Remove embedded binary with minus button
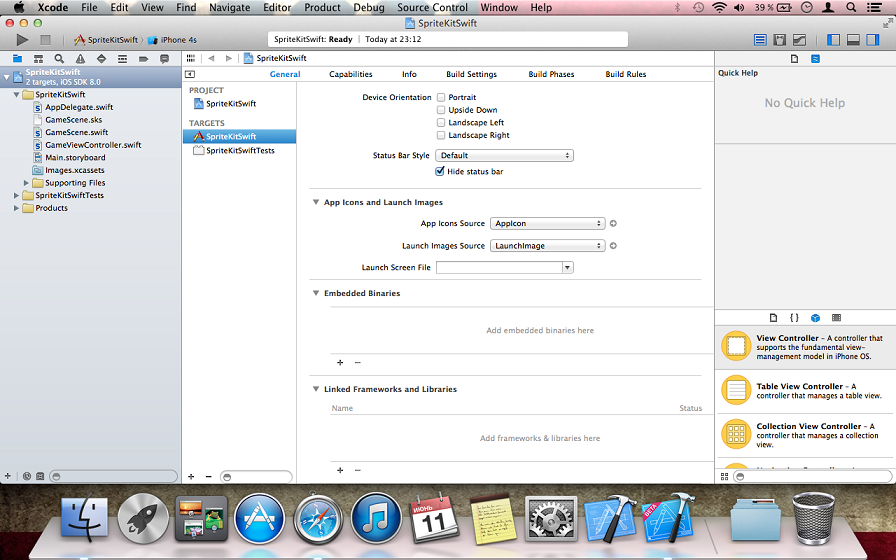The height and width of the screenshot is (560, 896). pyautogui.click(x=358, y=362)
